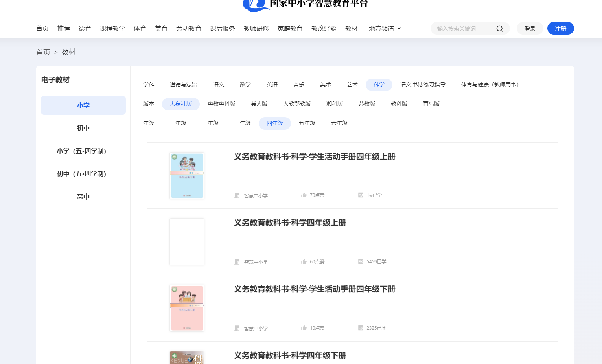The image size is (602, 364).
Task: Select 小学（五·四学制） in the sidebar
Action: point(81,151)
